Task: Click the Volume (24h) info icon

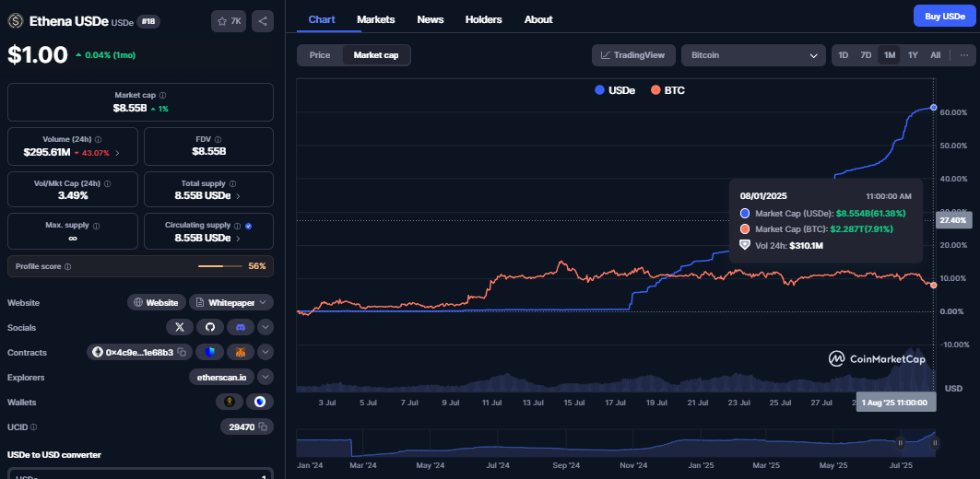Action: [98, 140]
